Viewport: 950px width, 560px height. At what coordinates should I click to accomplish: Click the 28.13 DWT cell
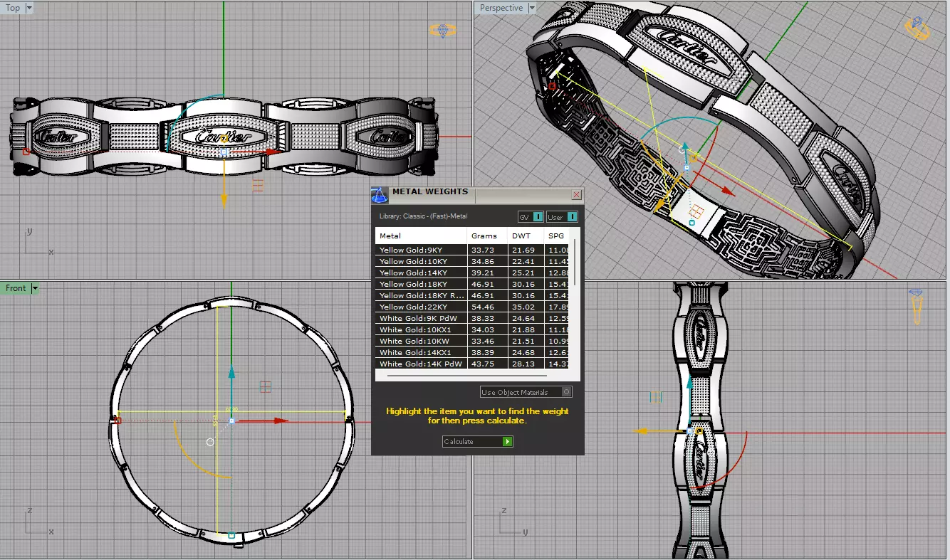tap(526, 364)
